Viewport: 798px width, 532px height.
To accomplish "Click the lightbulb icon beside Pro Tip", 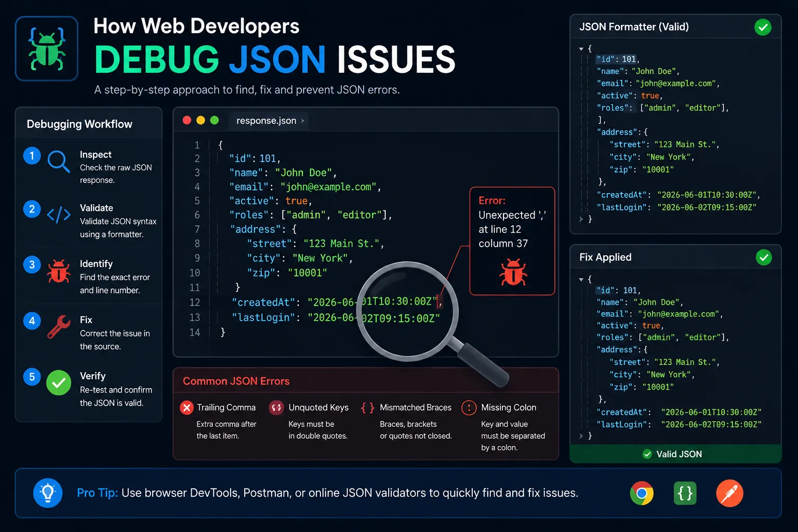I will point(48,493).
